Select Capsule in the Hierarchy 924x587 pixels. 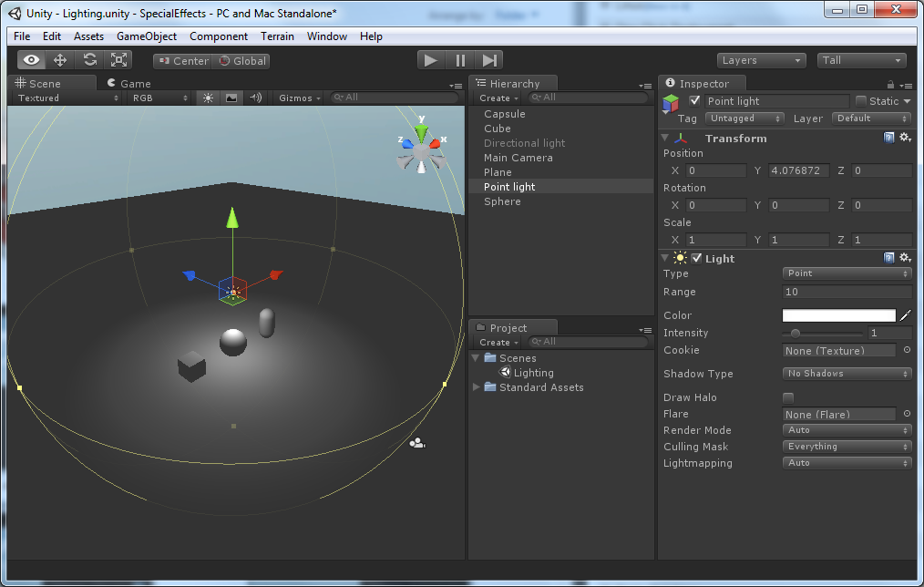505,114
